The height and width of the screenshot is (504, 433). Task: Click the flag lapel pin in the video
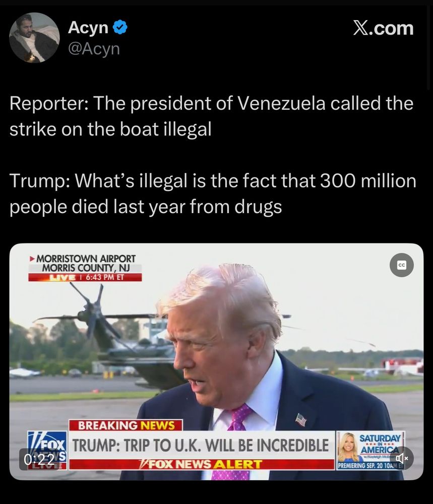pos(300,420)
